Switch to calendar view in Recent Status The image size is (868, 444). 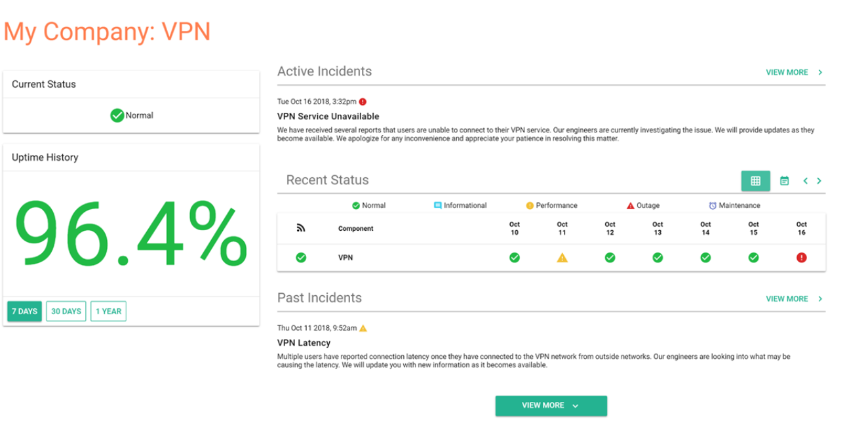(x=784, y=180)
